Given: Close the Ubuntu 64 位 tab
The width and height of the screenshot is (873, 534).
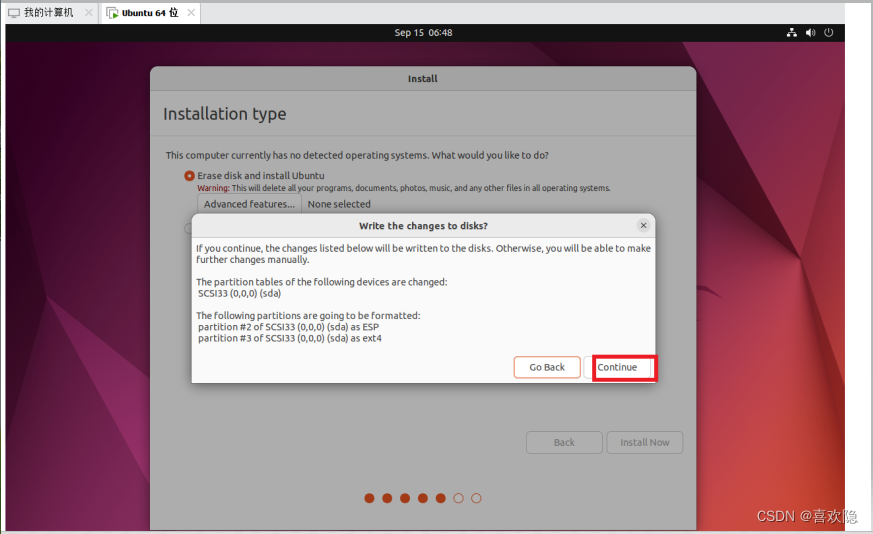Looking at the screenshot, I should 191,12.
